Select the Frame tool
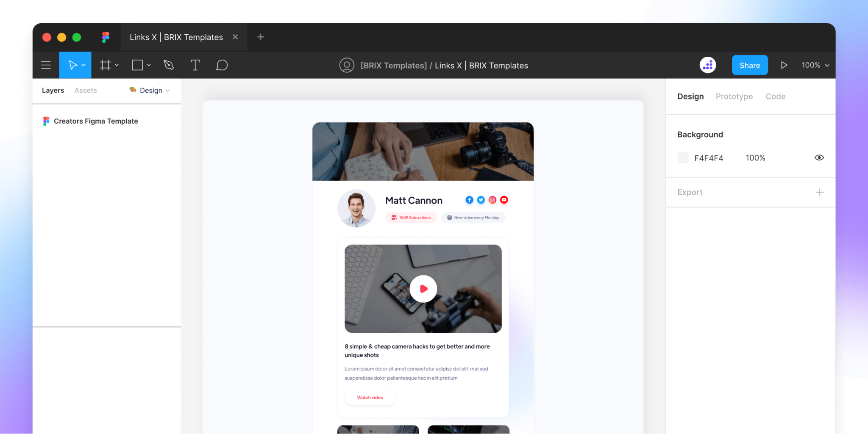The image size is (868, 434). click(105, 65)
